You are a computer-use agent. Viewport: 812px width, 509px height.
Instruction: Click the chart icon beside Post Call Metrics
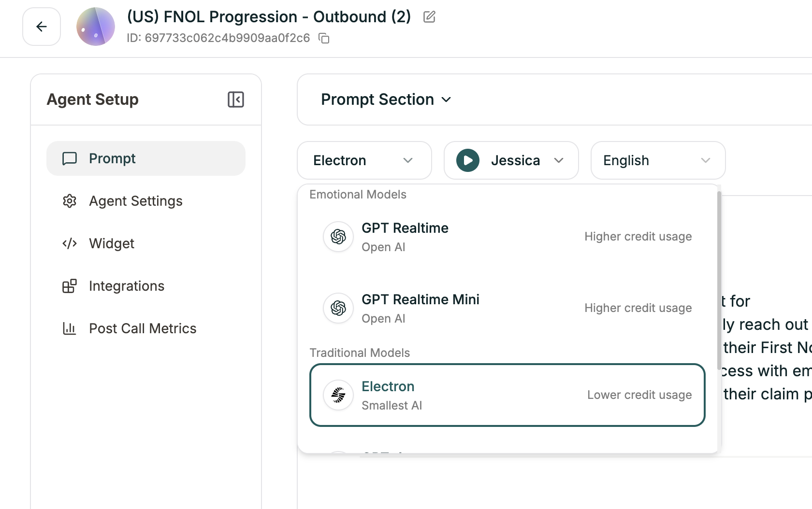[70, 328]
